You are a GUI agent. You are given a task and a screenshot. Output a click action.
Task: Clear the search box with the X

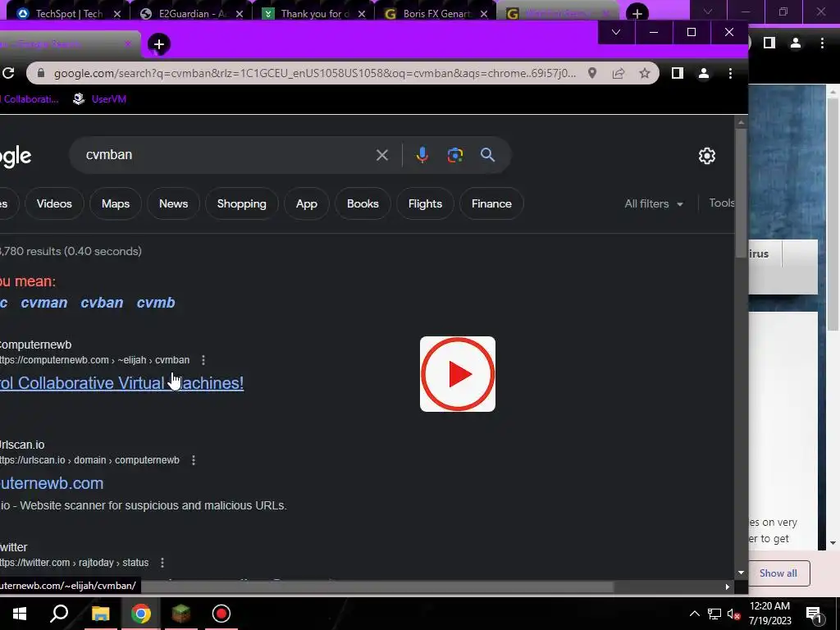tap(382, 155)
